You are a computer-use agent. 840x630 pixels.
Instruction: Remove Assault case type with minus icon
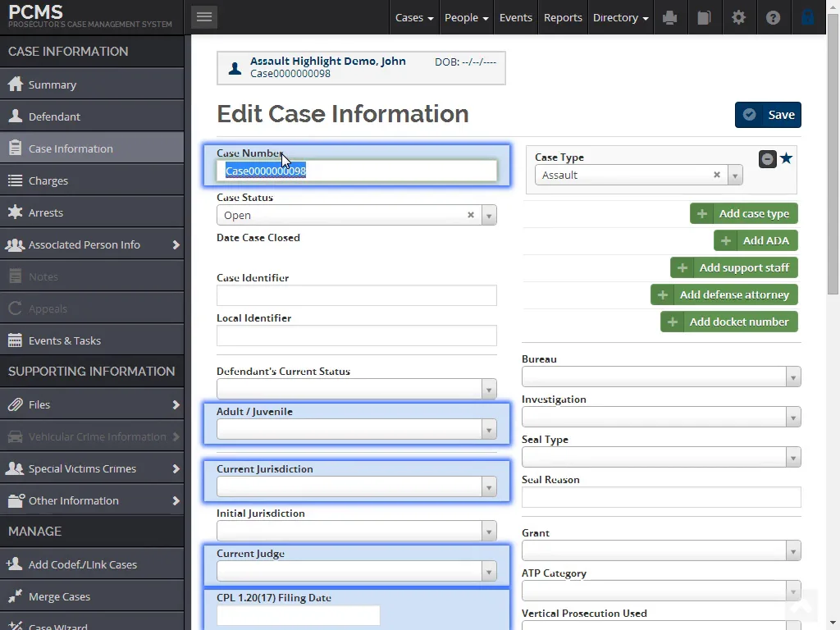(x=767, y=159)
